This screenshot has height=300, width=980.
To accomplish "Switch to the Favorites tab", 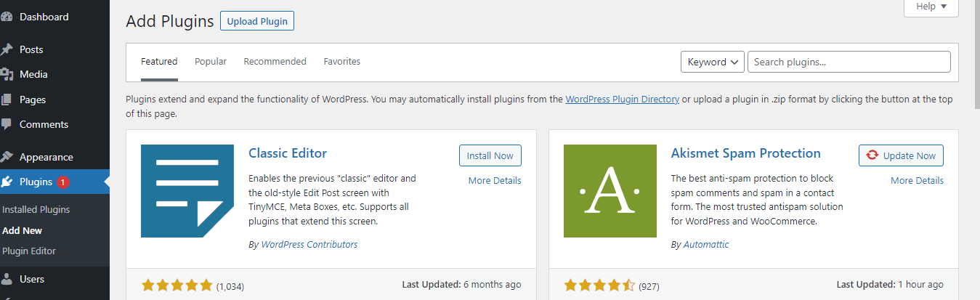I will pos(342,62).
